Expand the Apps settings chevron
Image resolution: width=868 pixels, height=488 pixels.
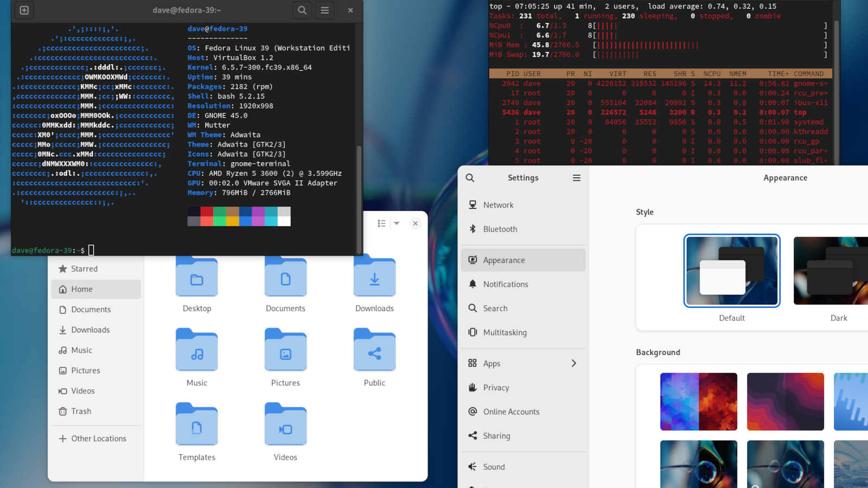(x=573, y=363)
